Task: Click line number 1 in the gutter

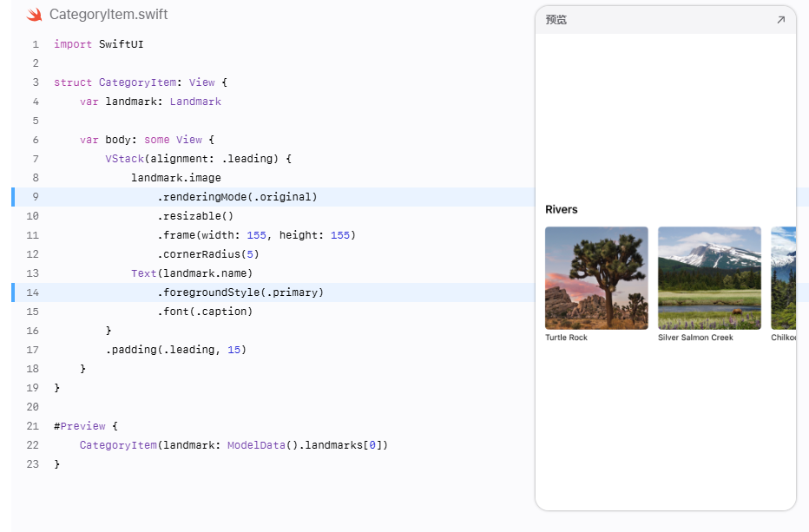Action: tap(36, 44)
